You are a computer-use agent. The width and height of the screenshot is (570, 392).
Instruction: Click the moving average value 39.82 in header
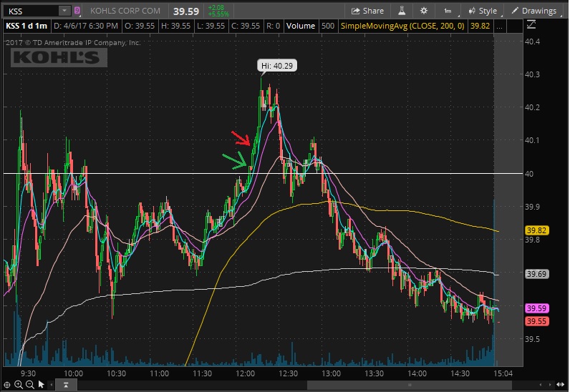click(x=480, y=26)
